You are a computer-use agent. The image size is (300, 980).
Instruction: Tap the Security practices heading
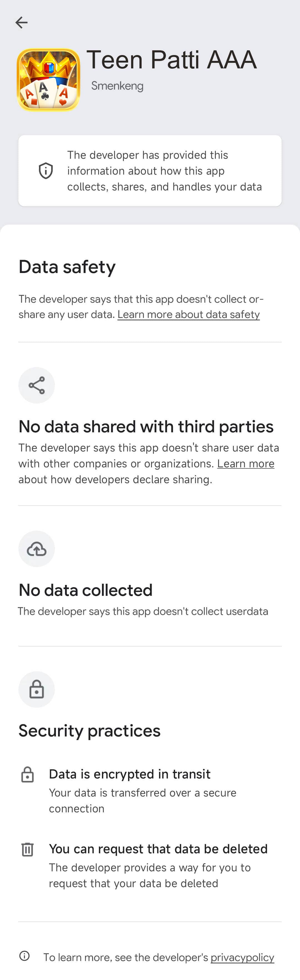(90, 730)
